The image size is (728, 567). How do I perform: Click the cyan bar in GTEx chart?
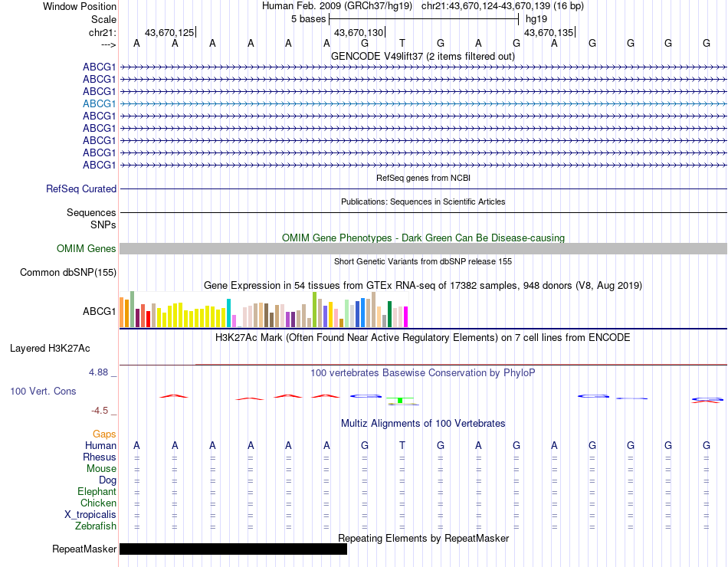(229, 313)
